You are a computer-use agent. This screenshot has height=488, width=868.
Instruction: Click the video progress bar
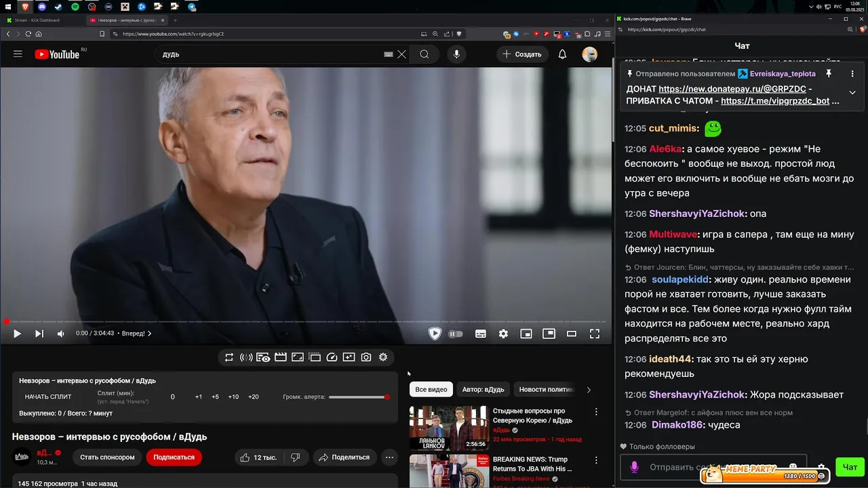pos(306,322)
